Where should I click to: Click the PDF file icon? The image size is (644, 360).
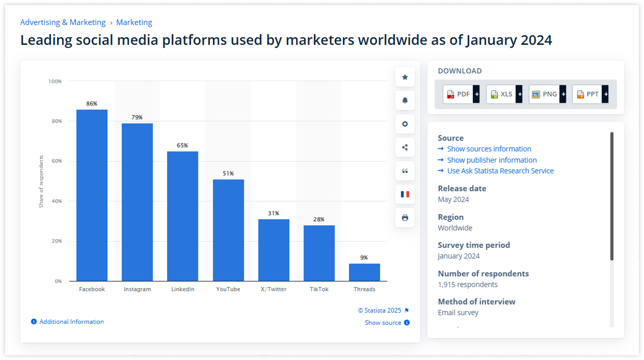[x=450, y=94]
